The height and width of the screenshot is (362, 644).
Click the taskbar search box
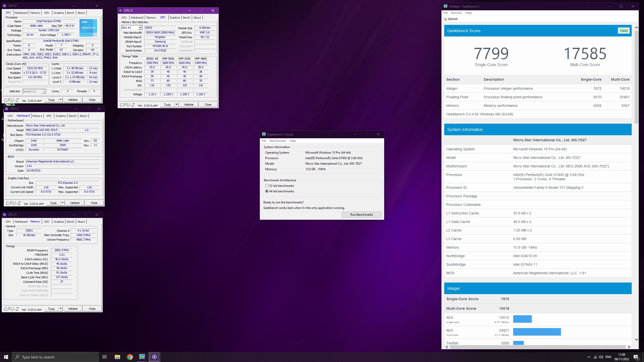(x=55, y=357)
